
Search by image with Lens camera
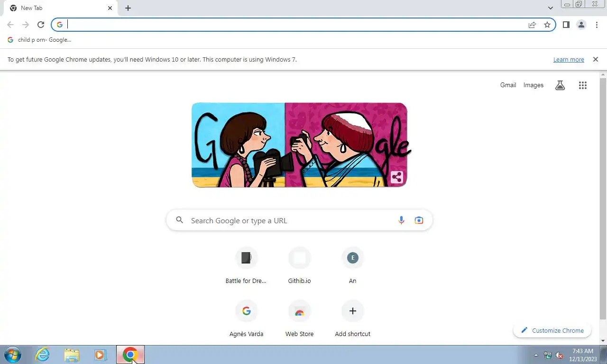pyautogui.click(x=419, y=220)
